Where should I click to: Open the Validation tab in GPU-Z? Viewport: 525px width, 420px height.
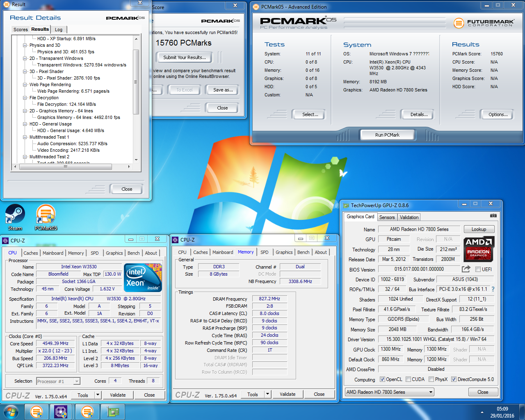point(409,217)
